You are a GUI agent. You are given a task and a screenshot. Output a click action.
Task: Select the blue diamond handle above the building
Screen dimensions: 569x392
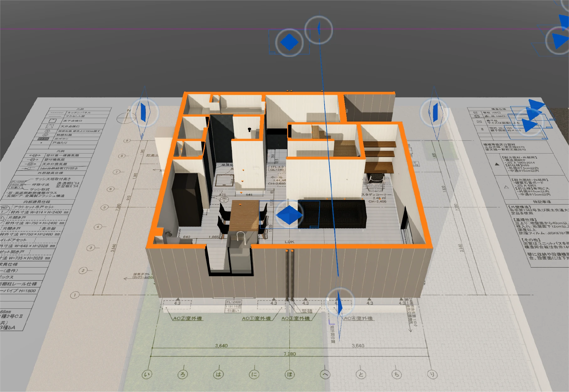[289, 42]
